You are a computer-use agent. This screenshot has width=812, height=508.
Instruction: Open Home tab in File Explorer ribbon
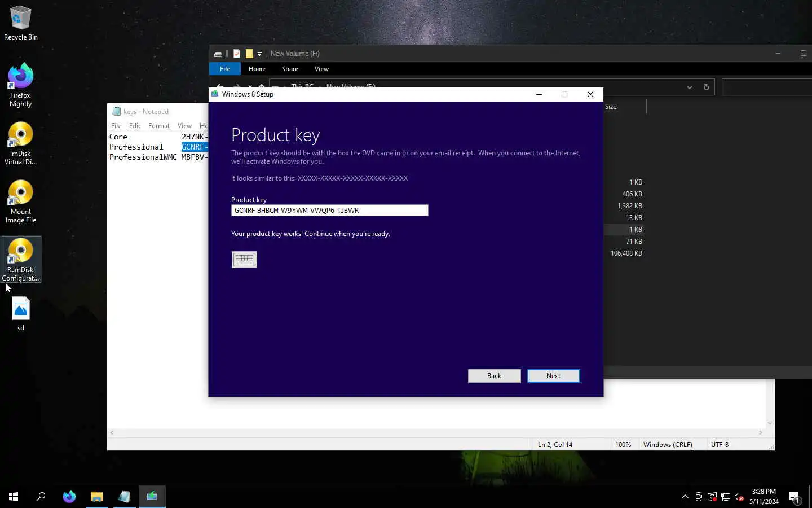(257, 69)
